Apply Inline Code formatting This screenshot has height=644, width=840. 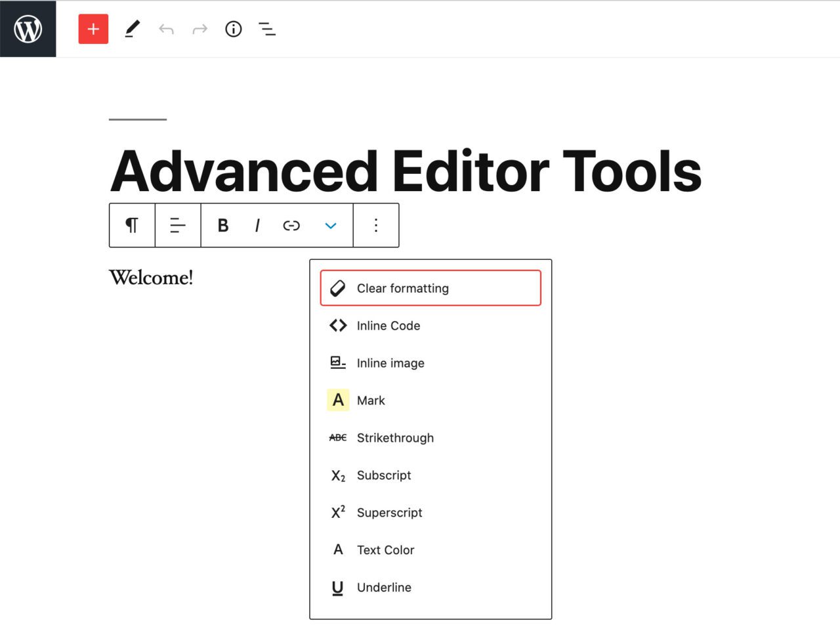coord(388,326)
